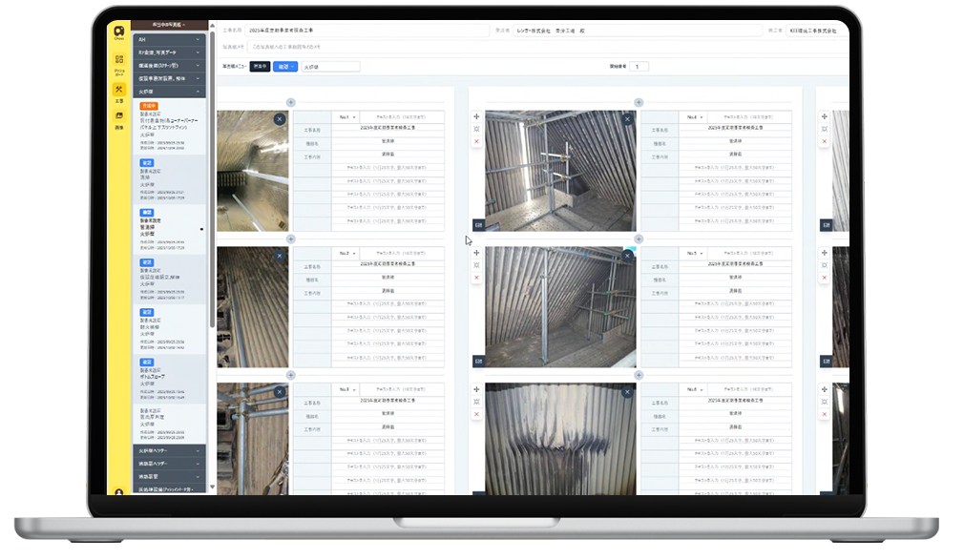Click the plus icon between photos No.1 and No.2
The width and height of the screenshot is (964, 560).
coord(291,239)
